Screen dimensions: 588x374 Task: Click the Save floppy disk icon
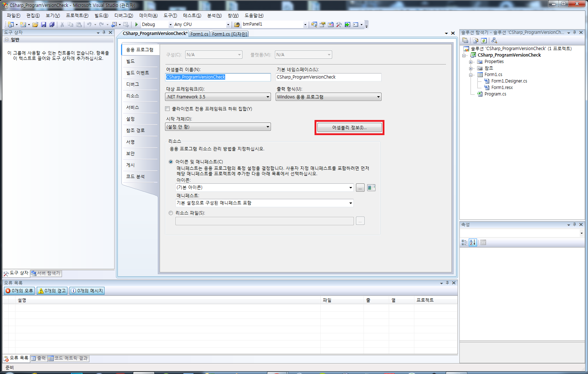click(x=44, y=25)
